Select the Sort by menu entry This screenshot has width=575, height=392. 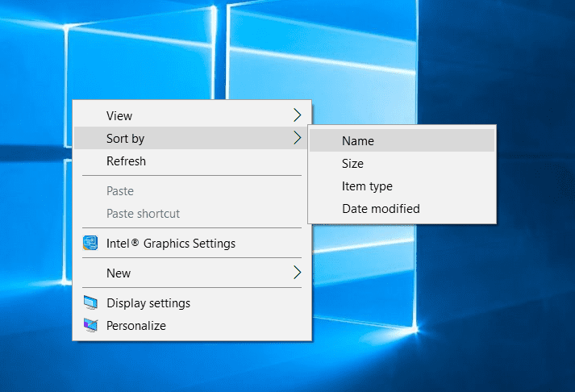pos(191,138)
